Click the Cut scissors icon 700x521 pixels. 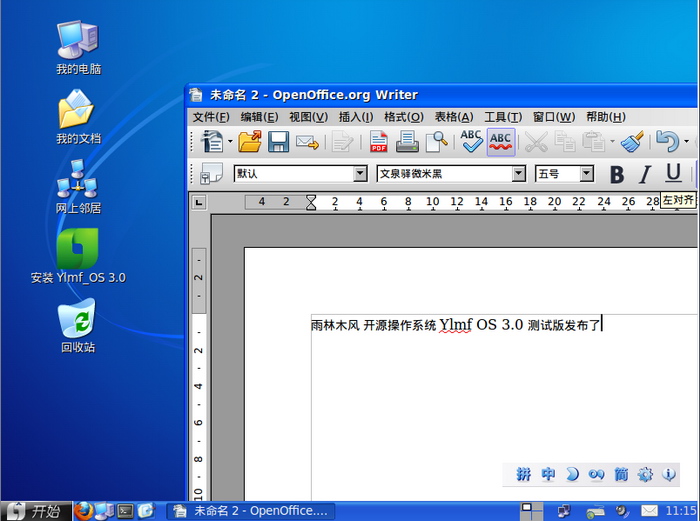click(x=536, y=142)
